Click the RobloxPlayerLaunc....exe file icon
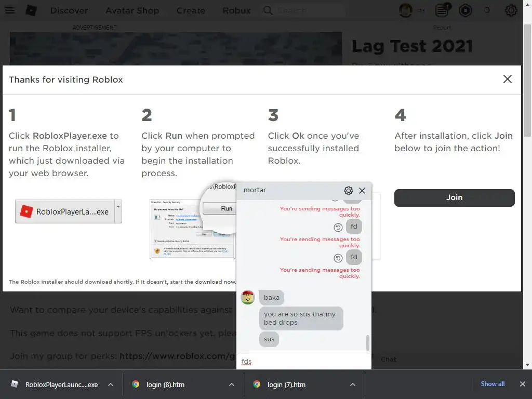532x399 pixels. click(14, 384)
